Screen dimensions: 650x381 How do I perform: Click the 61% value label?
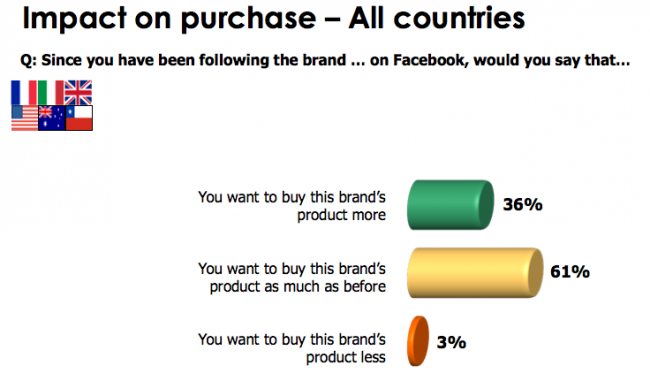(x=570, y=272)
